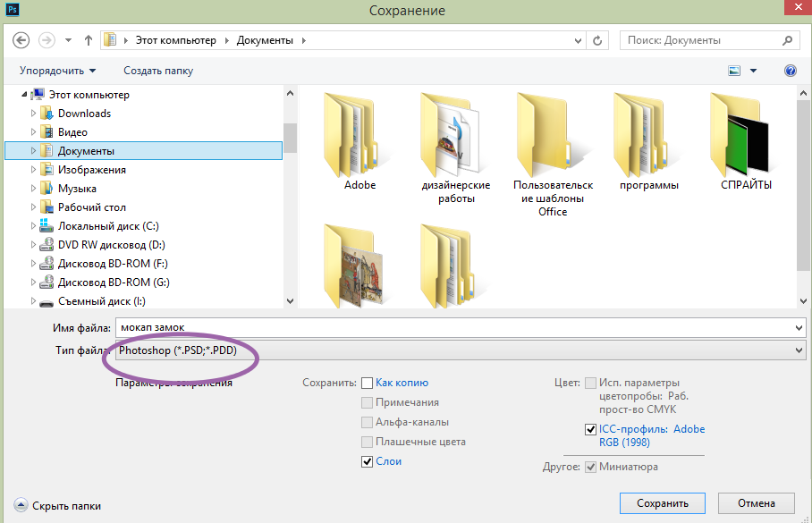Click Исп. параметры цветопробы checkbox
Viewport: 812px width, 523px height.
pyautogui.click(x=590, y=384)
